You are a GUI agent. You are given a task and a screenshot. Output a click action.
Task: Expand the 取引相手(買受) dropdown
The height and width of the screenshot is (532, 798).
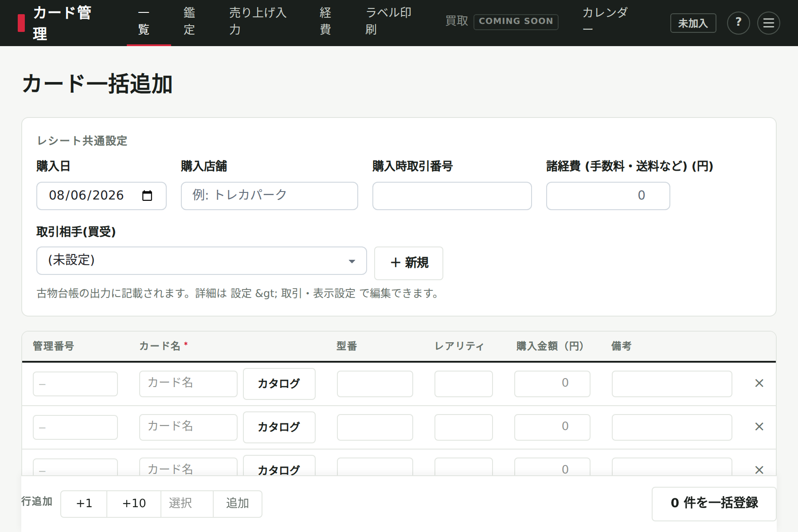[202, 261]
